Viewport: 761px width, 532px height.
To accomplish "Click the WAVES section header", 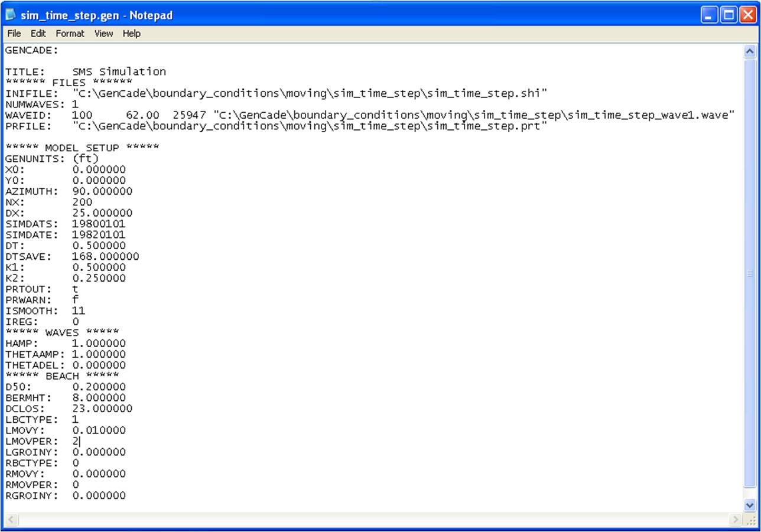I will 62,332.
